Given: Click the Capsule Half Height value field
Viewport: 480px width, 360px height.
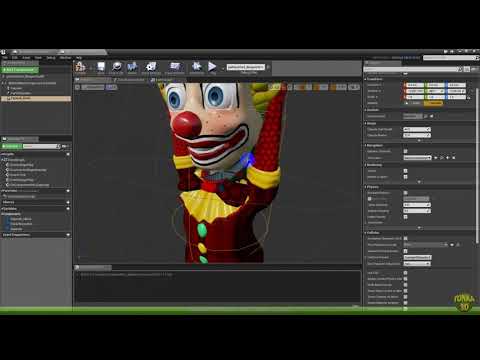Looking at the screenshot, I should 417,129.
